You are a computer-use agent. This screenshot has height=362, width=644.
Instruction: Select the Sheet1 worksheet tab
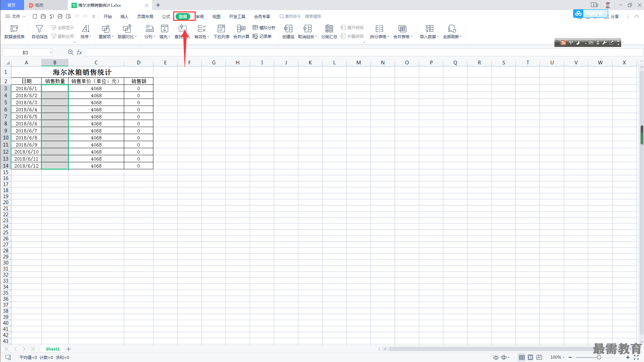coord(53,349)
